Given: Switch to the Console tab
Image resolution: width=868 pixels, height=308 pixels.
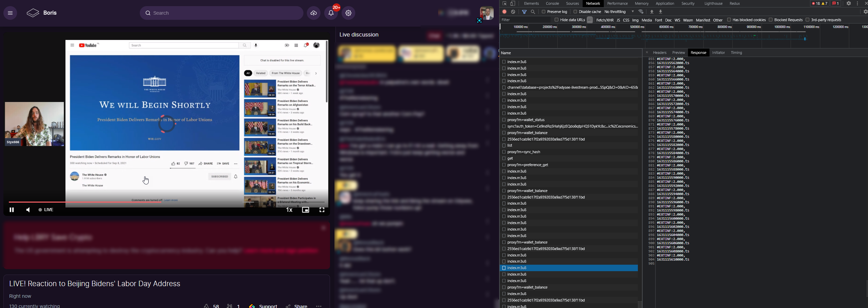Looking at the screenshot, I should click(552, 3).
